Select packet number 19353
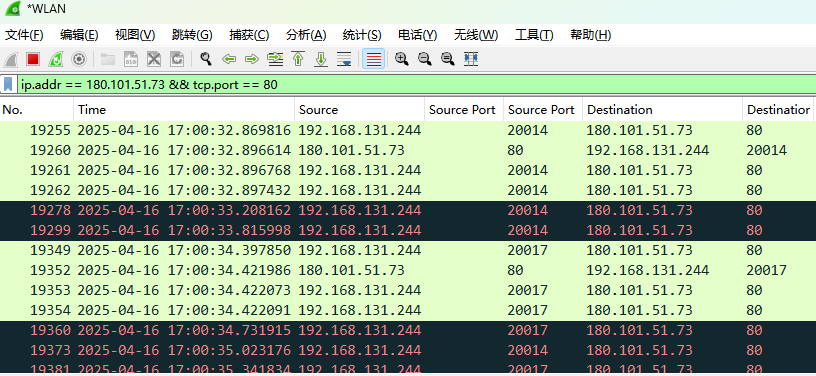Viewport: 816px width, 376px height. (408, 290)
